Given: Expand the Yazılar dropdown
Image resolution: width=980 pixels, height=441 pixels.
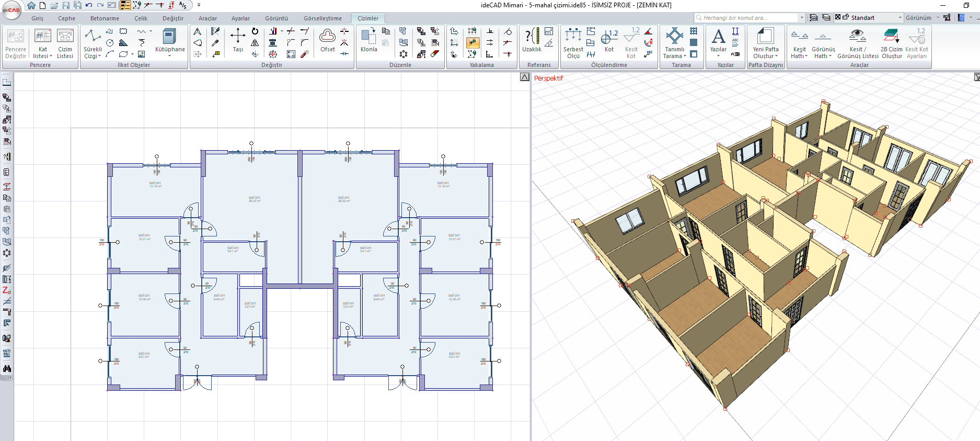Looking at the screenshot, I should coord(718,56).
